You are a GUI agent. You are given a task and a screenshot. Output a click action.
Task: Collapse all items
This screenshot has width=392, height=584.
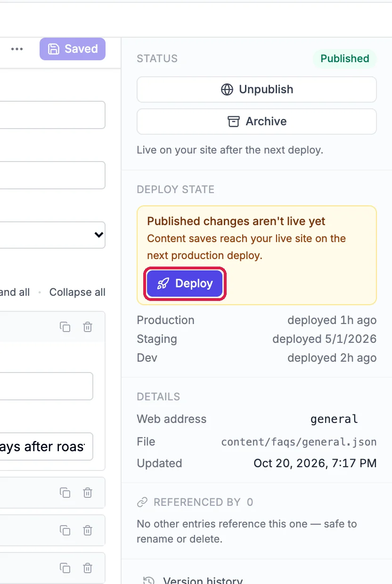coord(77,292)
